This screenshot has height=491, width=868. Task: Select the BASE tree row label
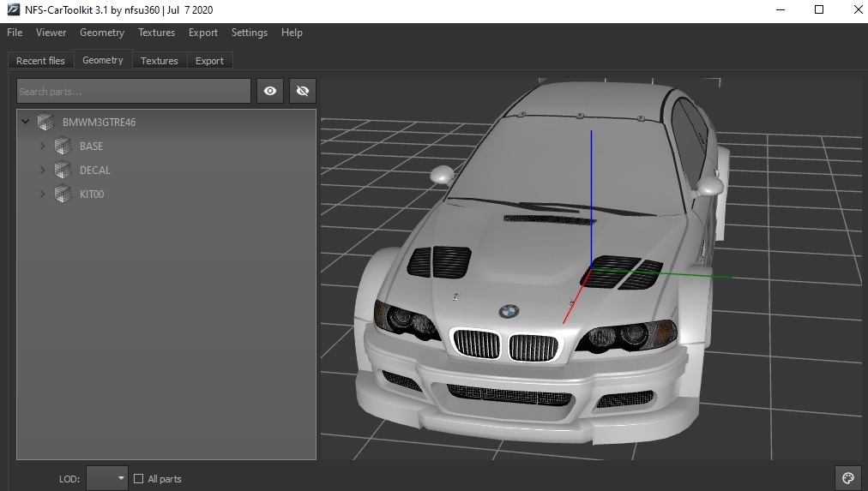tap(91, 147)
